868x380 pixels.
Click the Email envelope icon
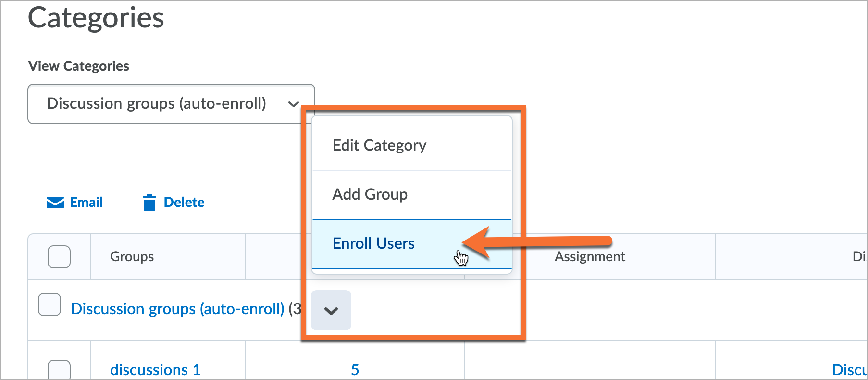pyautogui.click(x=55, y=203)
